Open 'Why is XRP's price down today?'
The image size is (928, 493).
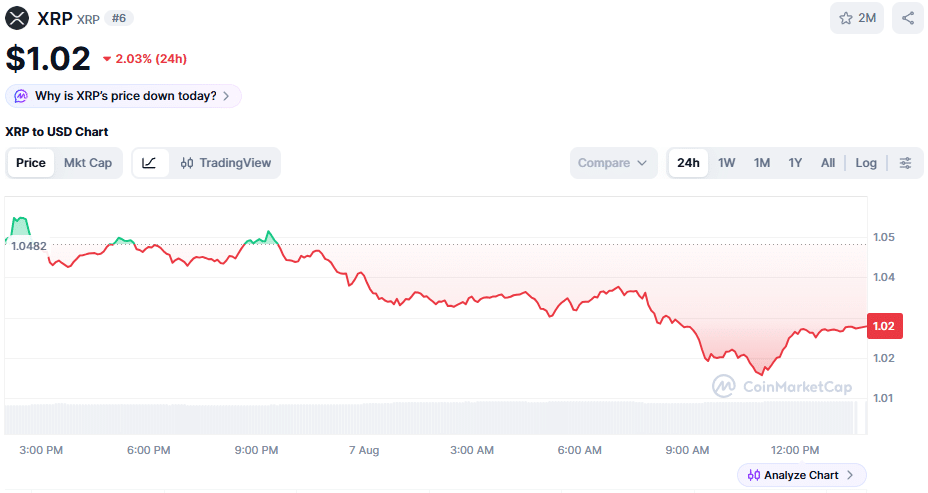click(x=123, y=96)
